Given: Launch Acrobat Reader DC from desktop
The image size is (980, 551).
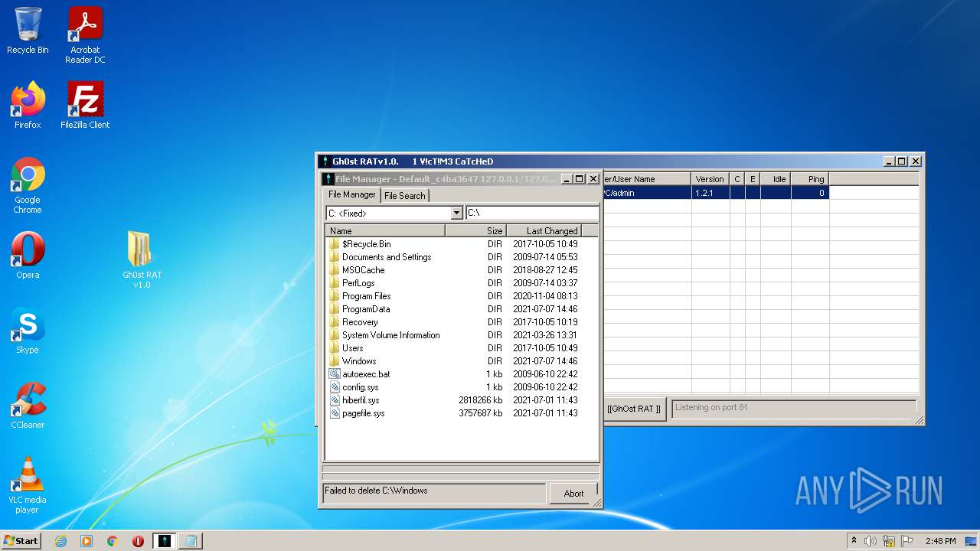Looking at the screenshot, I should (x=85, y=35).
